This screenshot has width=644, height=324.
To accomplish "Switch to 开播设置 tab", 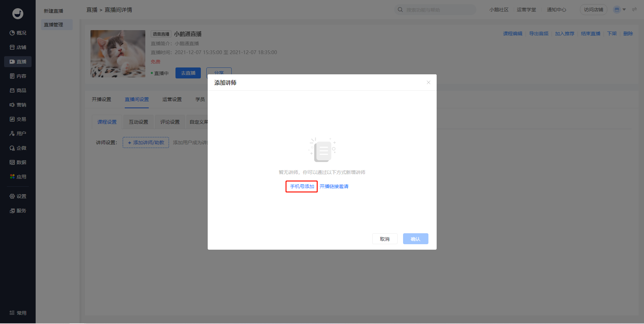I will (x=101, y=99).
